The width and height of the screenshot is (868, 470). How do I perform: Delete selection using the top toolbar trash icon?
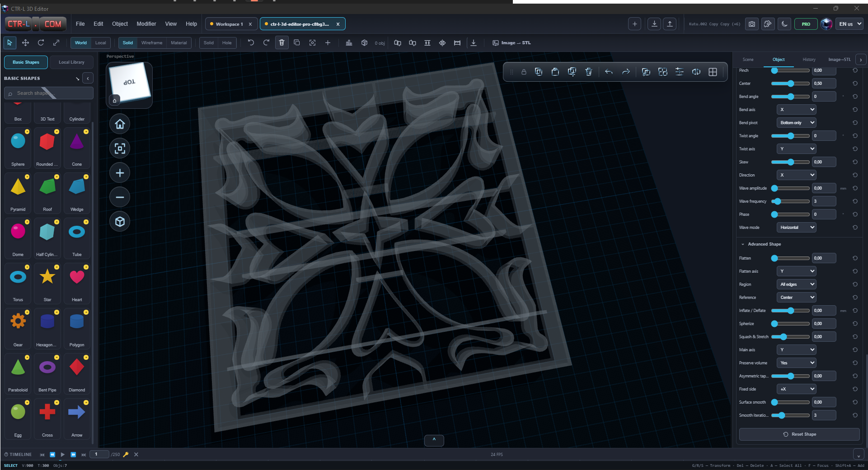tap(282, 42)
